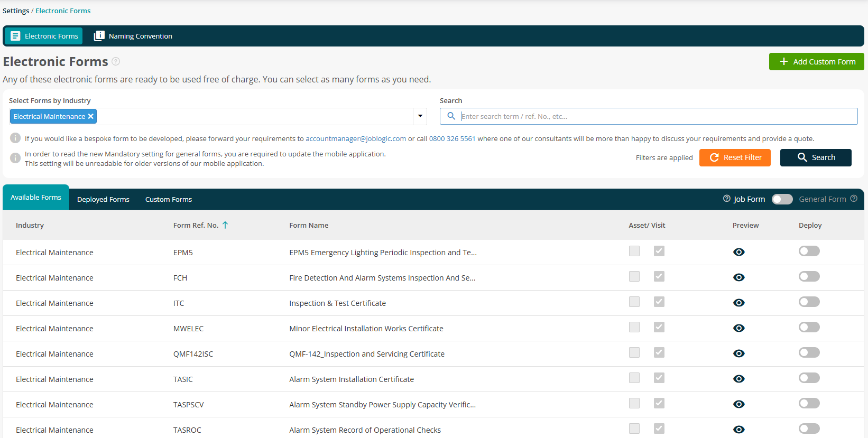Sort by Form Name column header
Image resolution: width=868 pixels, height=438 pixels.
click(x=309, y=225)
